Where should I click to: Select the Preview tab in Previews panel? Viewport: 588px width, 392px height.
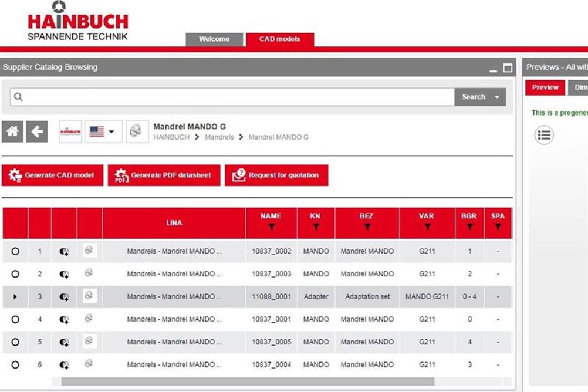[x=545, y=87]
